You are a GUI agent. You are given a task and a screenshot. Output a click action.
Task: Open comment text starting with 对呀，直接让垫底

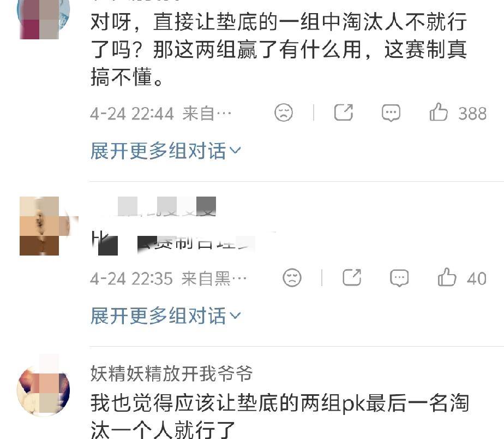279,49
